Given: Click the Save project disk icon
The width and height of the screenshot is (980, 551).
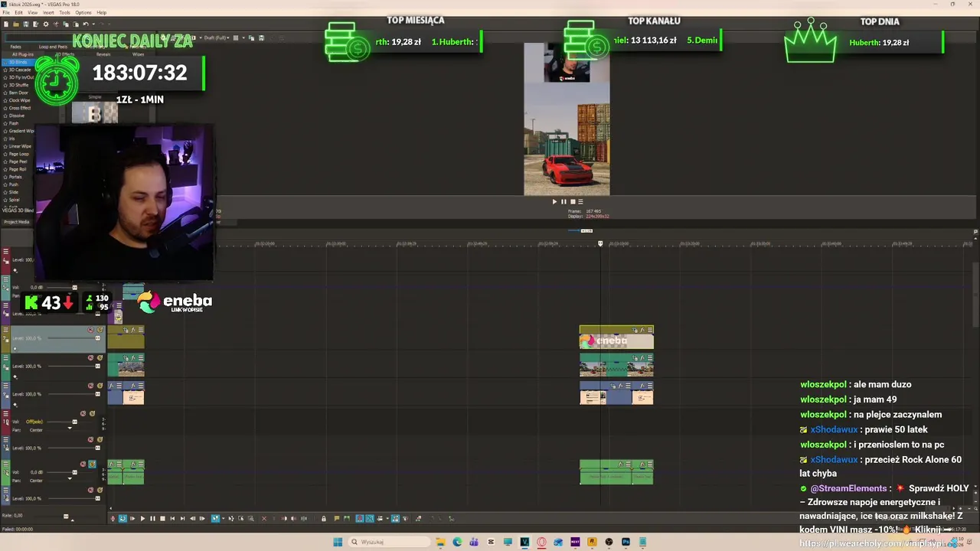Looking at the screenshot, I should 26,24.
